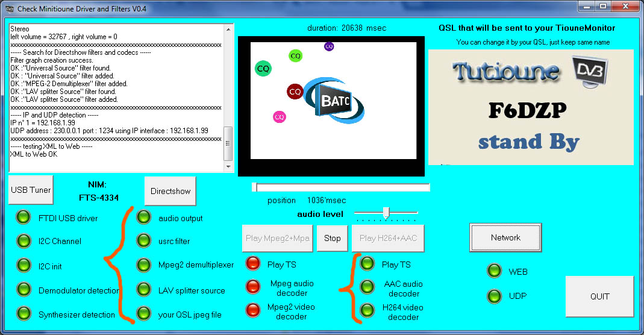
Task: Click the F6DZP QSL card image
Action: (x=531, y=107)
